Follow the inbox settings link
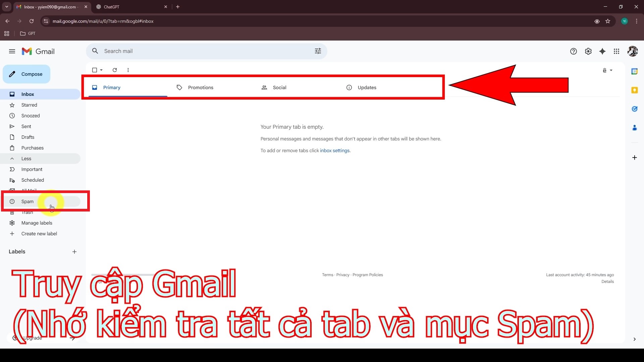This screenshot has height=362, width=644. pyautogui.click(x=334, y=150)
